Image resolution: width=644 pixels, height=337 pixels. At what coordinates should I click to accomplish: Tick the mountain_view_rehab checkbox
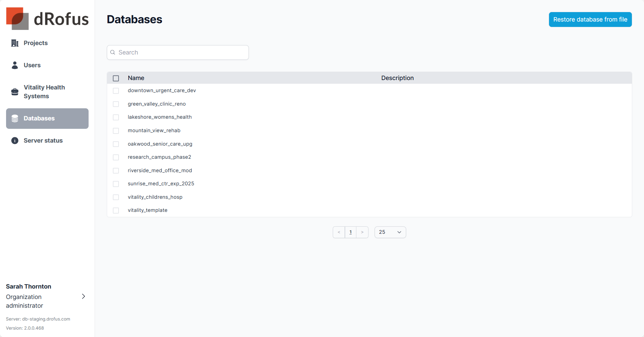116,131
